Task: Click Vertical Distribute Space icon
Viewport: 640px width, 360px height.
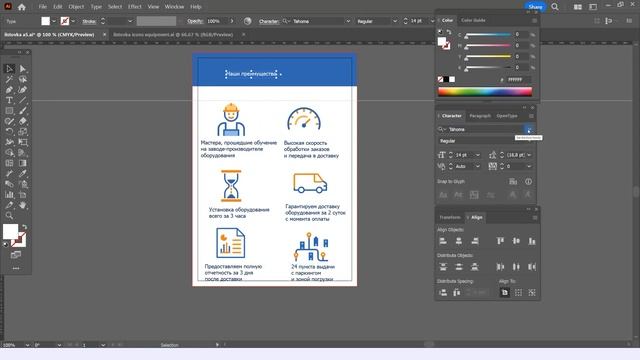Action: coord(443,293)
